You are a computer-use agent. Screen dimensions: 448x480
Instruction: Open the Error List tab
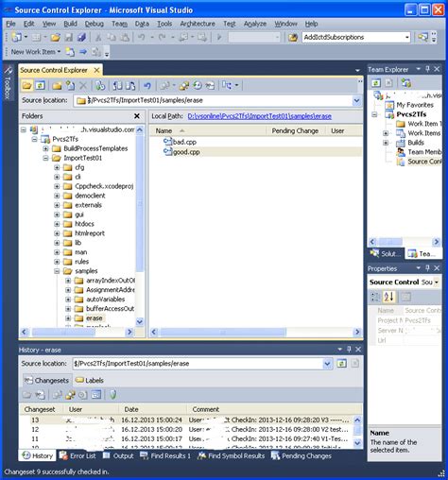pos(78,455)
